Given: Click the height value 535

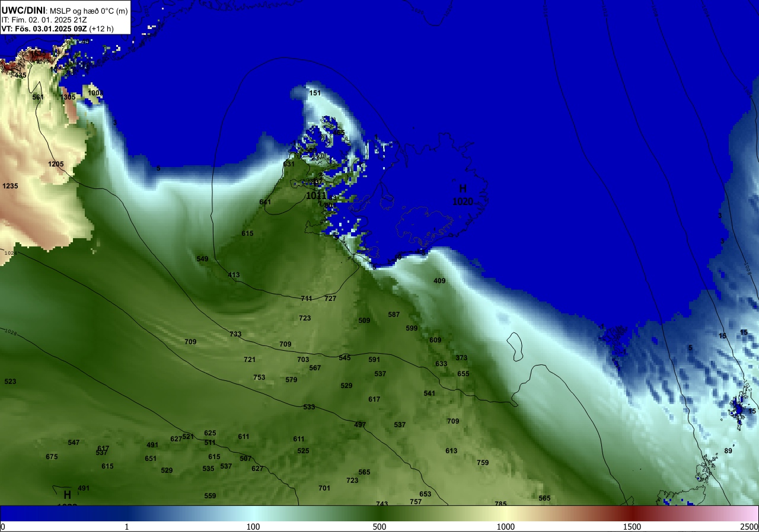Looking at the screenshot, I should click(208, 469).
